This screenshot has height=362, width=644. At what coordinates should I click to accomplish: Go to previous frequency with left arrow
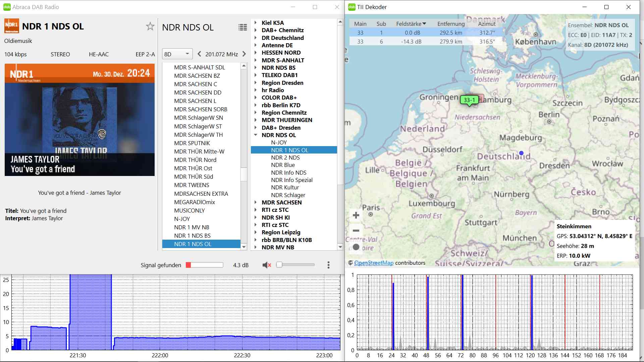[x=200, y=54]
